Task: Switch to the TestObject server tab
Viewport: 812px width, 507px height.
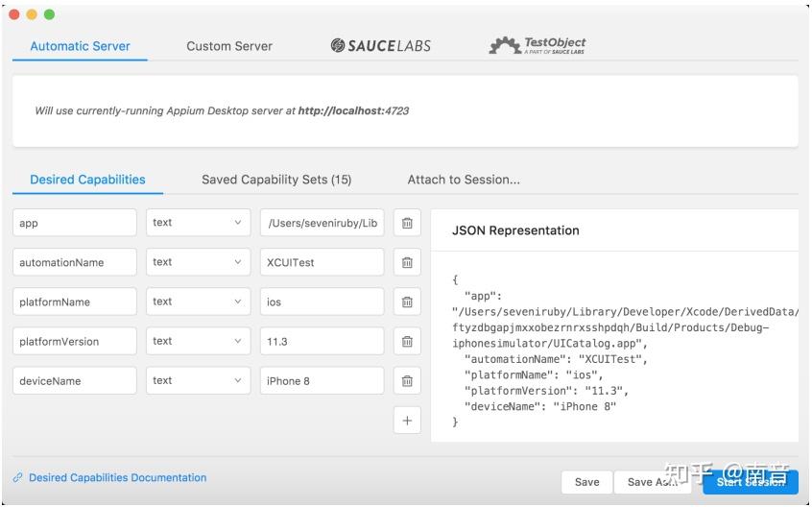Action: tap(537, 45)
